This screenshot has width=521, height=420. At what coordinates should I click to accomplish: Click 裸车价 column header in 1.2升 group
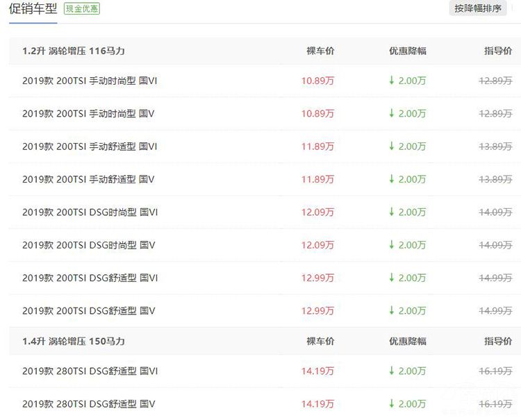320,51
